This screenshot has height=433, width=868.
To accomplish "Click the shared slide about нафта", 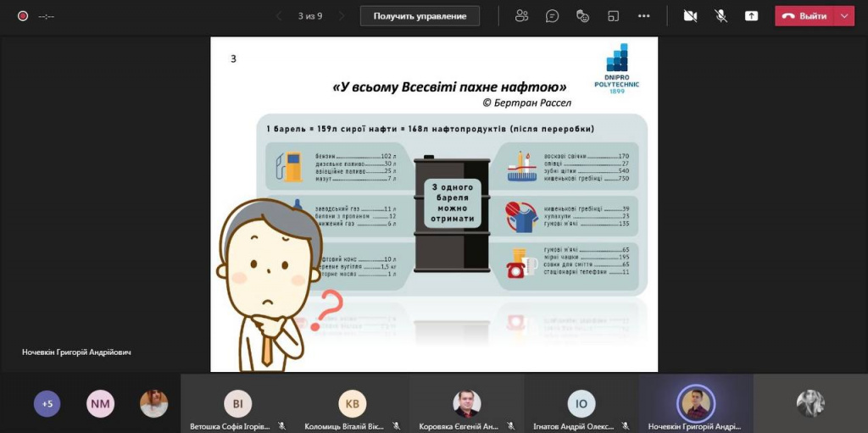I will [434, 204].
